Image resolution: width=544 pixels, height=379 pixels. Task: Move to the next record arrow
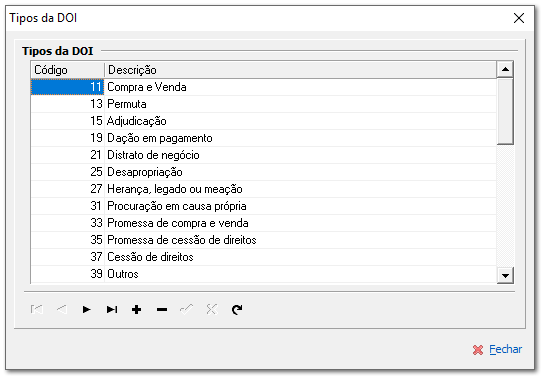tap(87, 309)
